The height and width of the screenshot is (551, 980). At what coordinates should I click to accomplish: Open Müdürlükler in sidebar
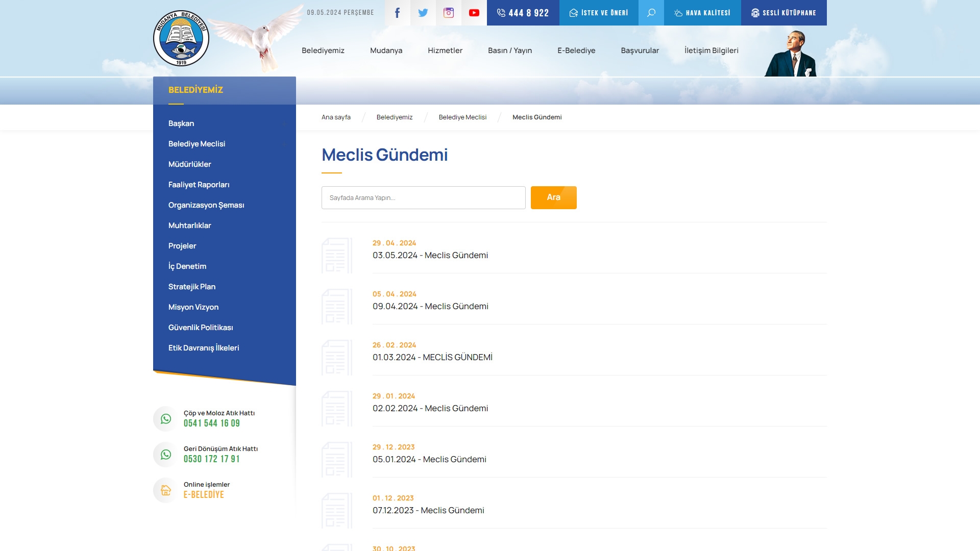190,164
